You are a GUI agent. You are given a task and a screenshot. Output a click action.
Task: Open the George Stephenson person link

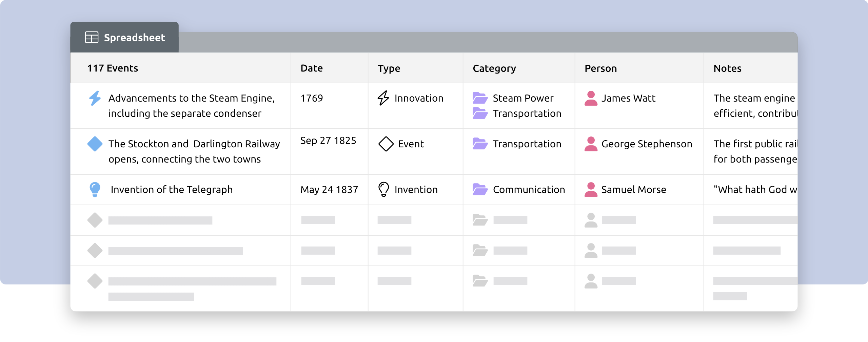pyautogui.click(x=647, y=144)
